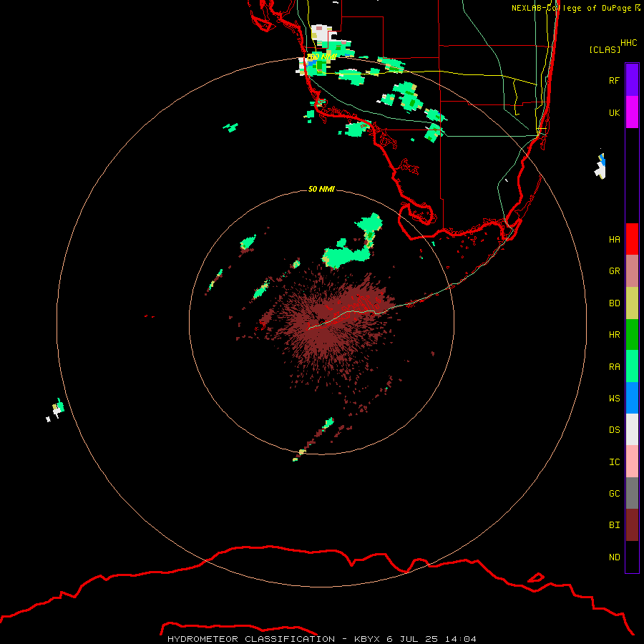This screenshot has height=644, width=644.
Task: Click the RF legend label
Action: coord(614,80)
